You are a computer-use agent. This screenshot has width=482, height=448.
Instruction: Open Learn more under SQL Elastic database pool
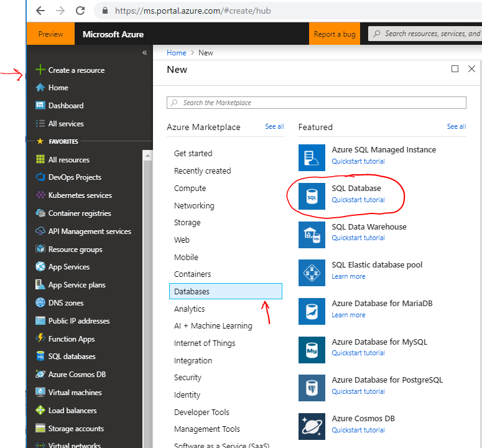pos(348,276)
